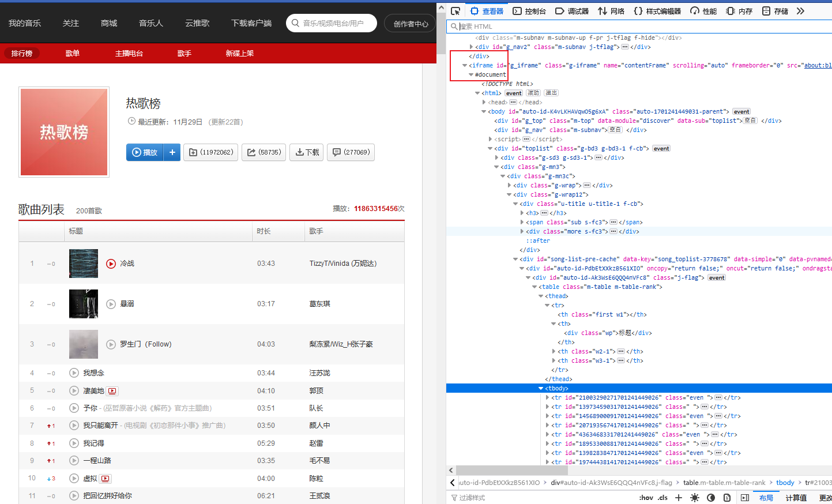The width and height of the screenshot is (832, 504).
Task: Expand the head element node
Action: [x=484, y=102]
